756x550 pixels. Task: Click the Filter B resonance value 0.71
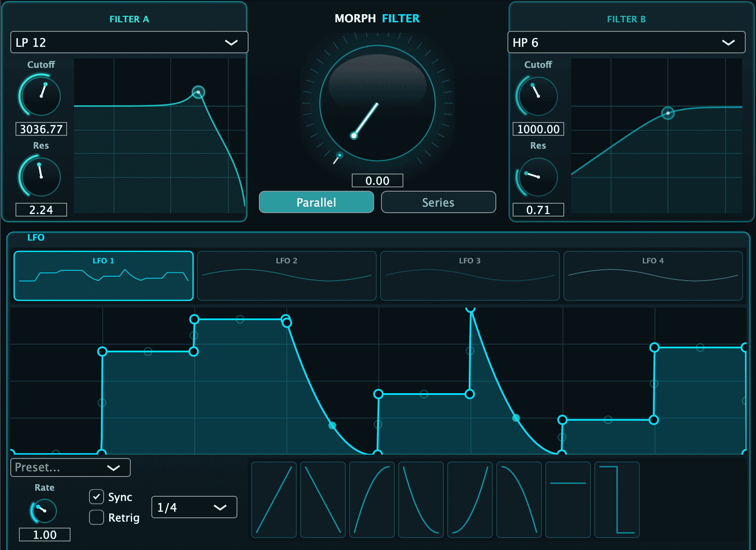click(538, 210)
